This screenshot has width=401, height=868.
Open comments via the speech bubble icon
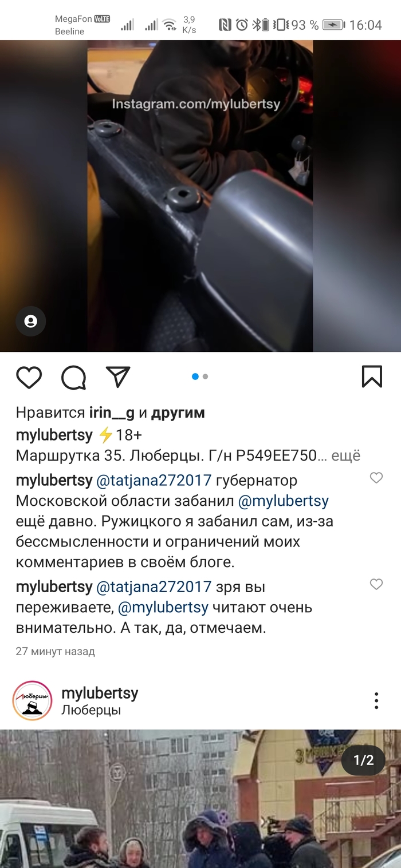coord(73,377)
